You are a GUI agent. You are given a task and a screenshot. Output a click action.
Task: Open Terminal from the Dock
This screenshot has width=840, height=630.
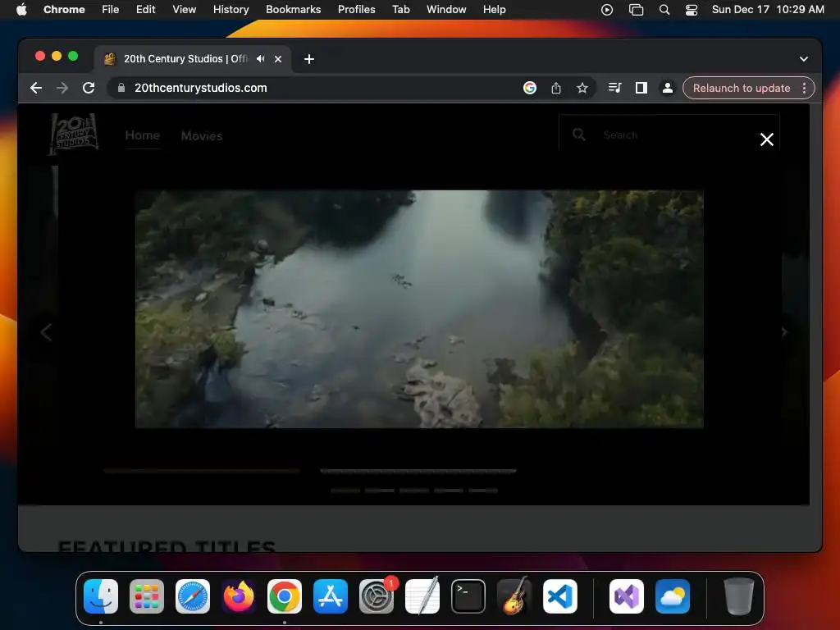point(468,596)
